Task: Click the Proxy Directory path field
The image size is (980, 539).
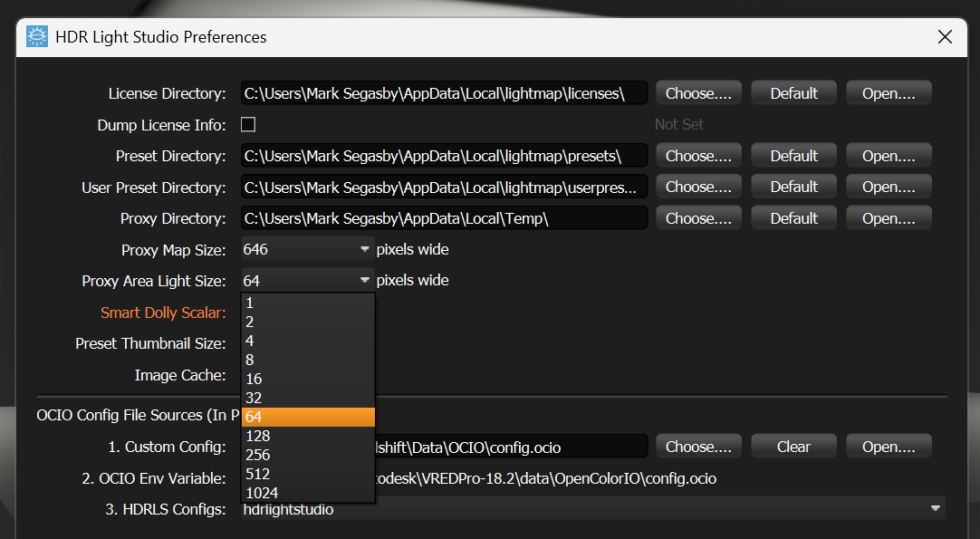Action: click(444, 217)
